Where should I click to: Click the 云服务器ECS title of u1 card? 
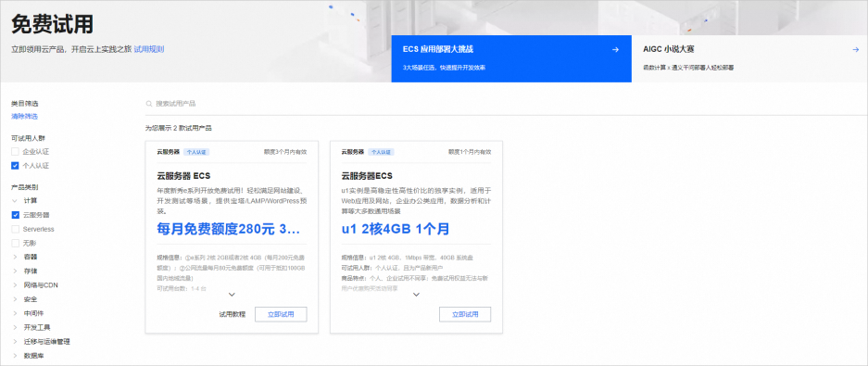coord(367,176)
